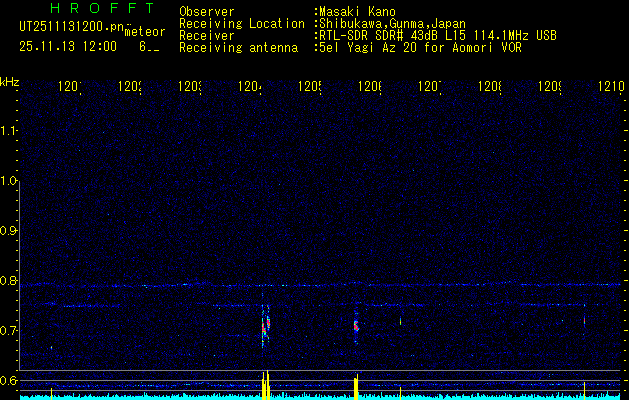
Task: Click the 1.0 kHz frequency axis label
Action: (x=10, y=180)
